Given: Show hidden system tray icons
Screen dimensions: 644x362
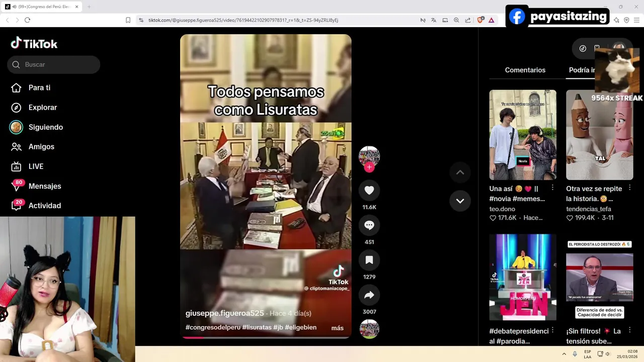Looking at the screenshot, I should coord(564,354).
